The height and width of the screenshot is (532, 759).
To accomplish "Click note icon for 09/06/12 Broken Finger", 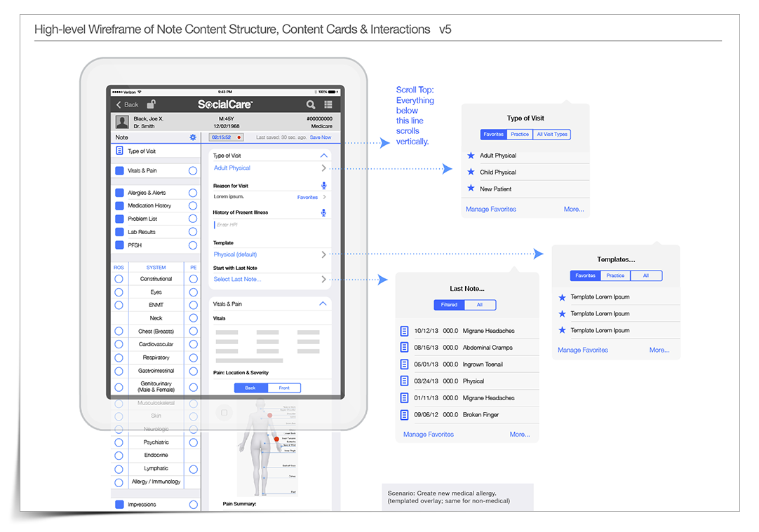I will click(x=404, y=414).
